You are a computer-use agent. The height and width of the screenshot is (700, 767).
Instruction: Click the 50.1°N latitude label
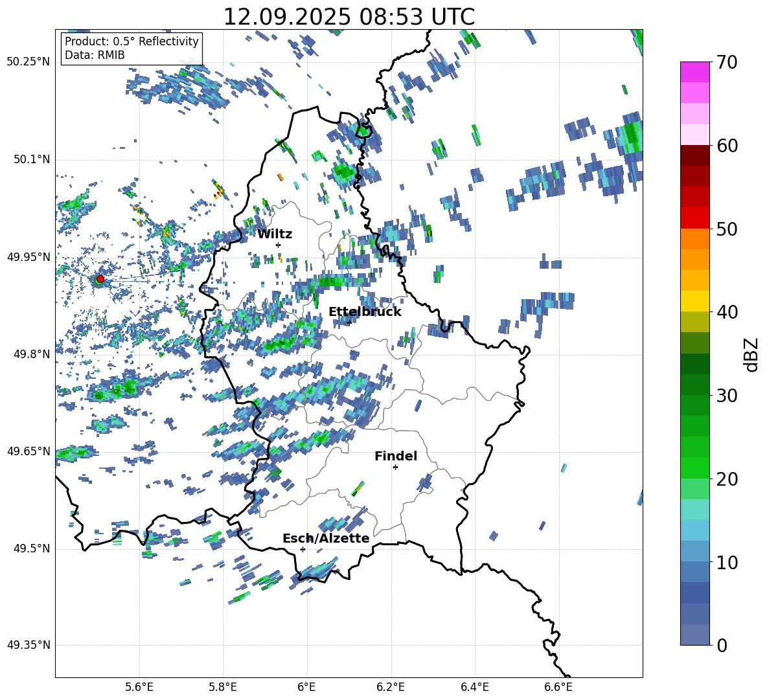click(x=31, y=159)
